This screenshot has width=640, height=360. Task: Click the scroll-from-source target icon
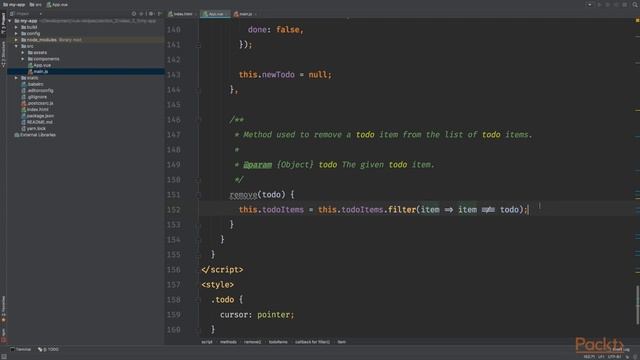coord(134,14)
